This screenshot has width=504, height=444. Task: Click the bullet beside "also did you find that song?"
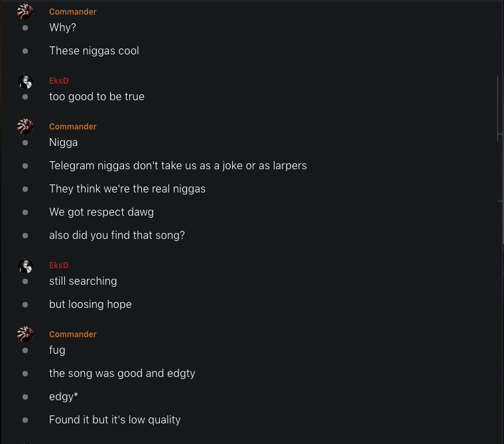tap(25, 236)
